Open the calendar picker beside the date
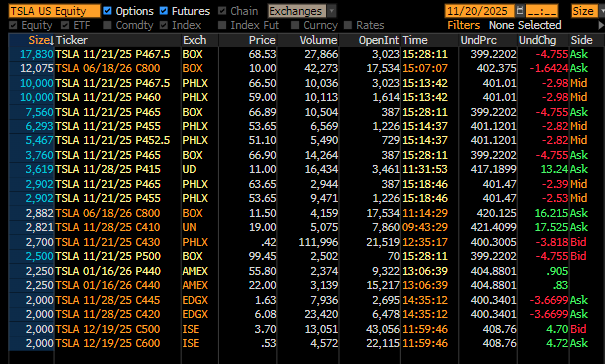The width and height of the screenshot is (605, 364). click(520, 11)
